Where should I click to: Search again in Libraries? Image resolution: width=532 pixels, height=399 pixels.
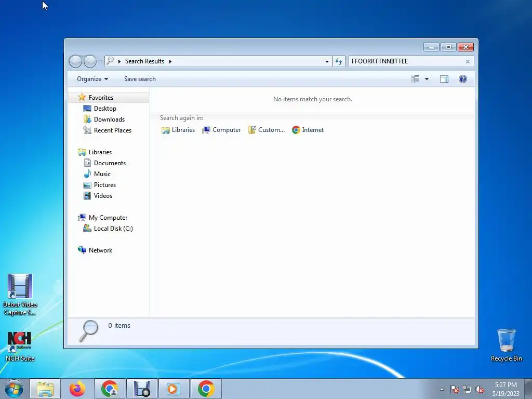(178, 130)
